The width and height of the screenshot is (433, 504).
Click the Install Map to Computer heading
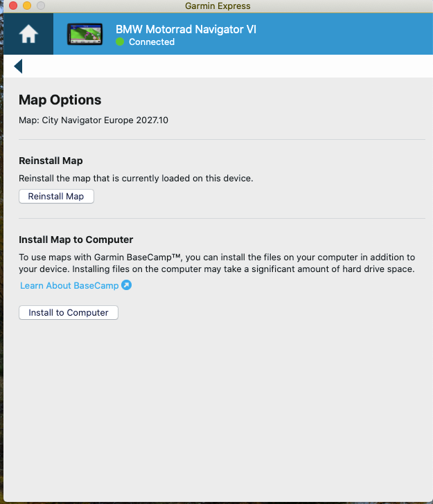click(x=76, y=240)
